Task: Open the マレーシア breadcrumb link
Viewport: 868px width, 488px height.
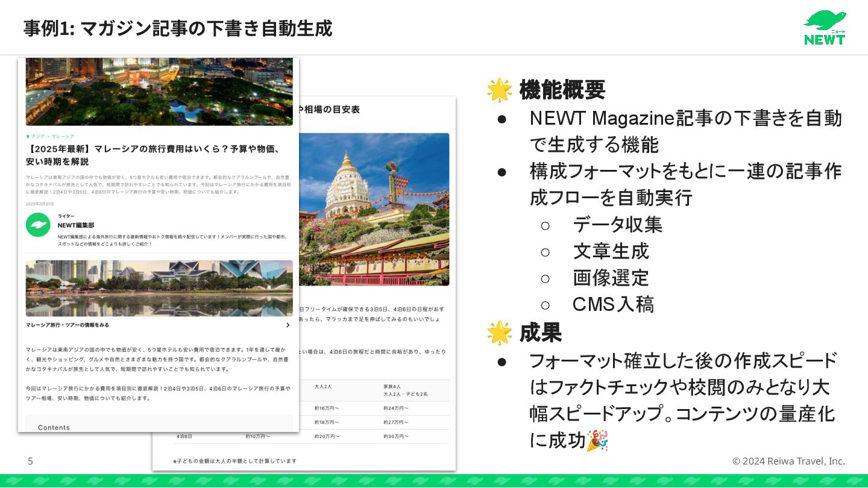Action: 63,137
